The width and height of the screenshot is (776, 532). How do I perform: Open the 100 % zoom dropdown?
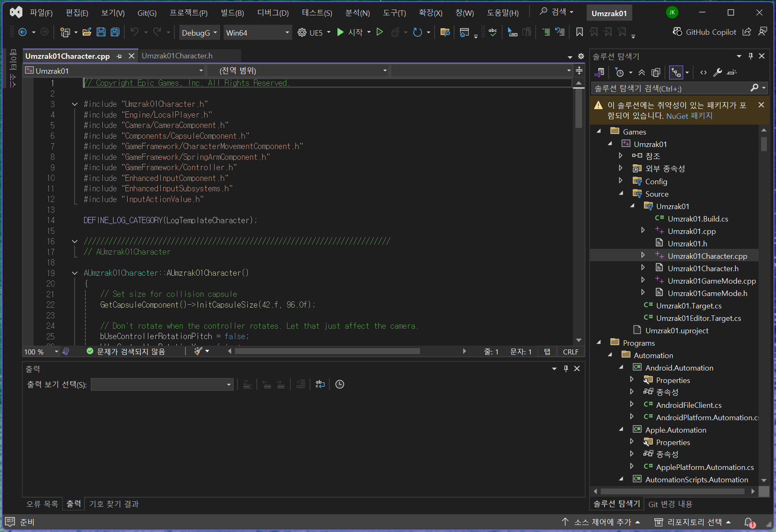(x=41, y=351)
